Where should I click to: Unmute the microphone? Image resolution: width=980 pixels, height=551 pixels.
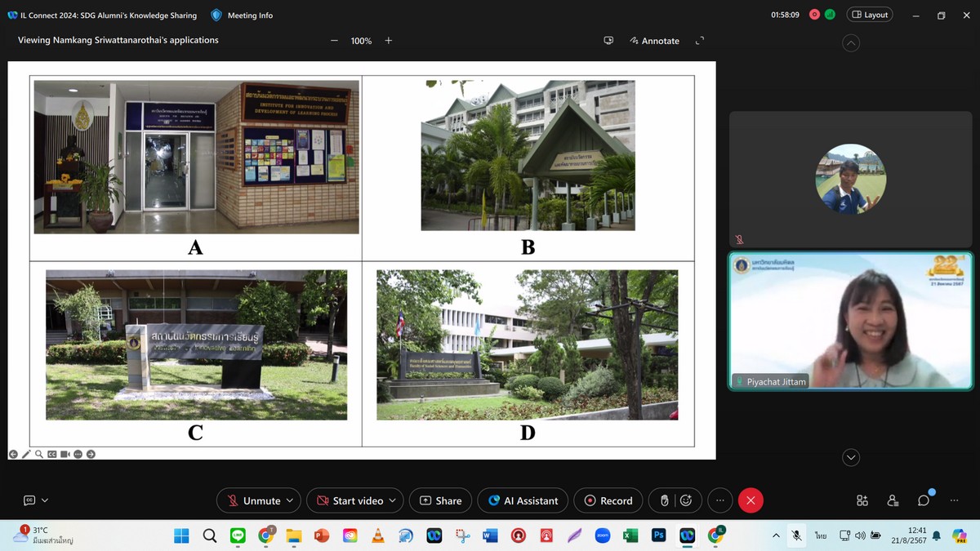coord(253,500)
